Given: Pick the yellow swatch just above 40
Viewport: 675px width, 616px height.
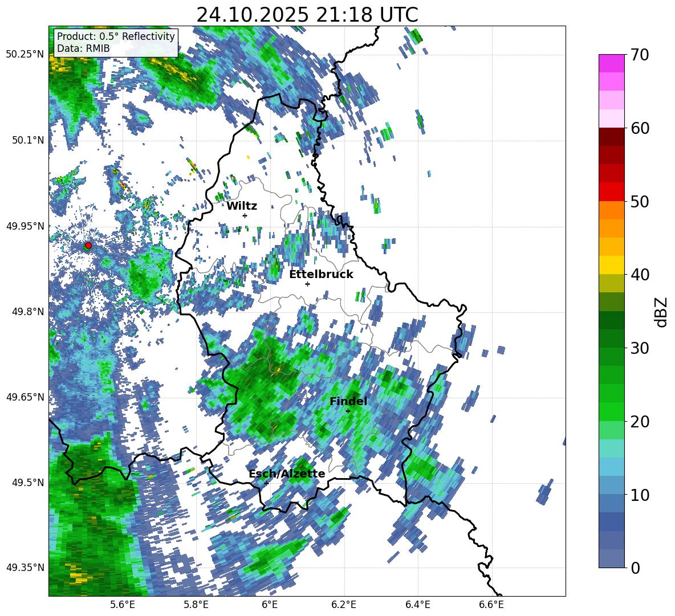Looking at the screenshot, I should [611, 264].
